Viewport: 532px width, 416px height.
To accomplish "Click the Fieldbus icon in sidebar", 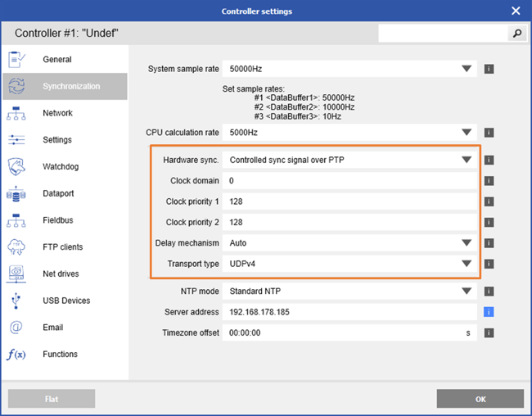I will 16,221.
